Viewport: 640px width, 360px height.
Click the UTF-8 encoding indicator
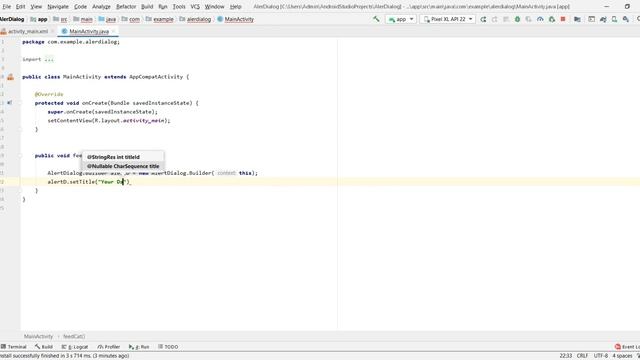(x=601, y=356)
